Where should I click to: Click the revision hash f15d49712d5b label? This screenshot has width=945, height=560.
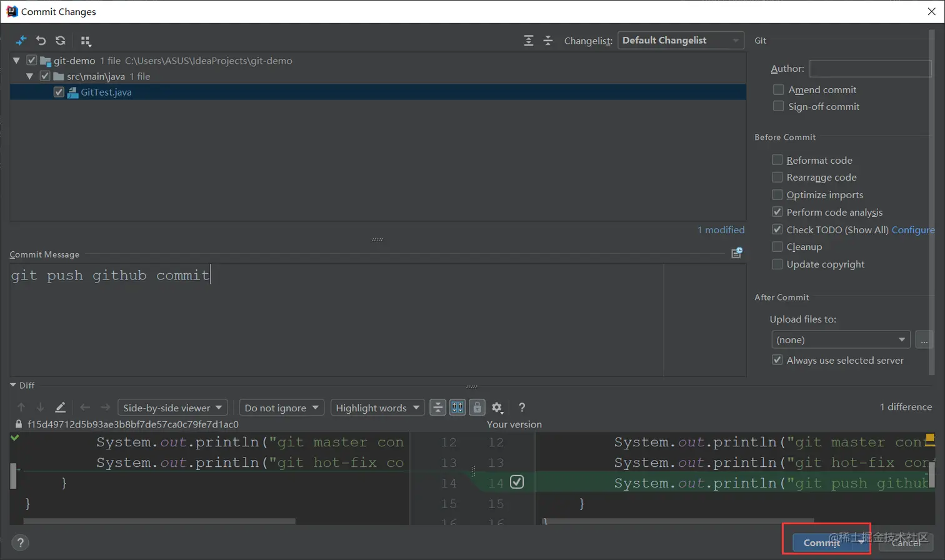[133, 424]
